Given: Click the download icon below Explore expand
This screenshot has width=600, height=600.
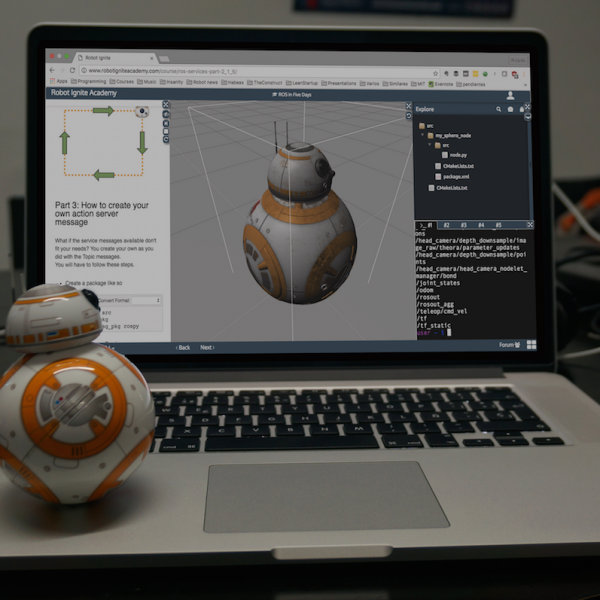Looking at the screenshot, I should pos(527,116).
